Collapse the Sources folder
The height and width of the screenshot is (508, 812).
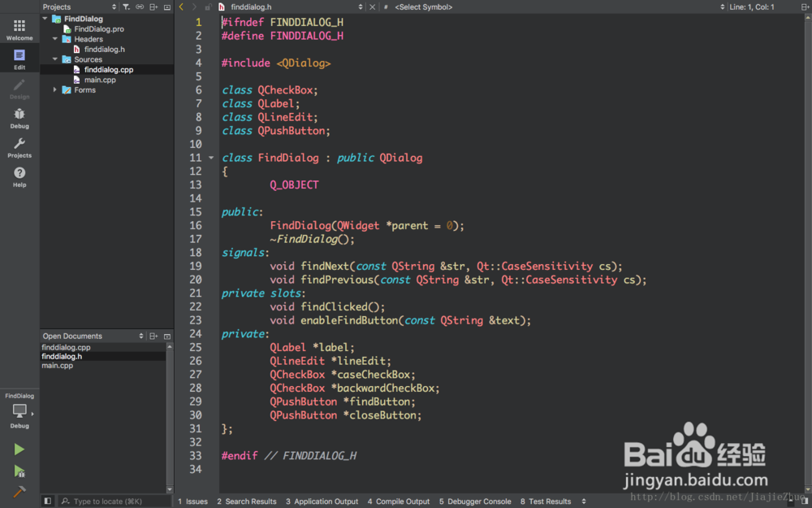point(55,59)
